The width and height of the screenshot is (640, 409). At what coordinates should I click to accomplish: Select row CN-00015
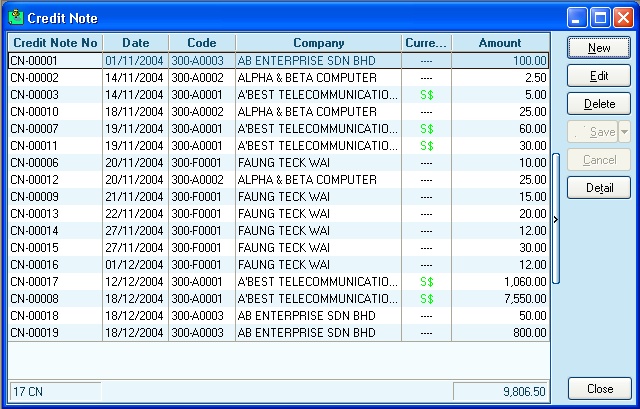tap(278, 248)
